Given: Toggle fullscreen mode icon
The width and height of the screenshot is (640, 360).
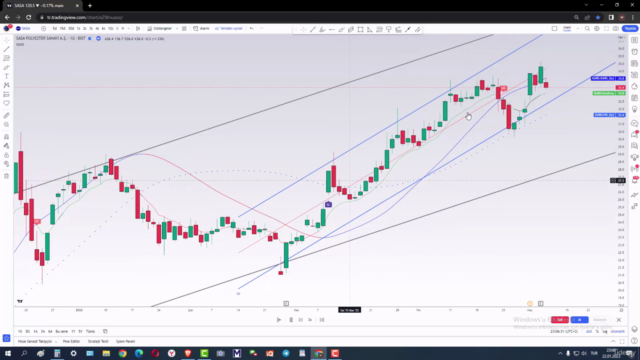Looking at the screenshot, I should 606,29.
